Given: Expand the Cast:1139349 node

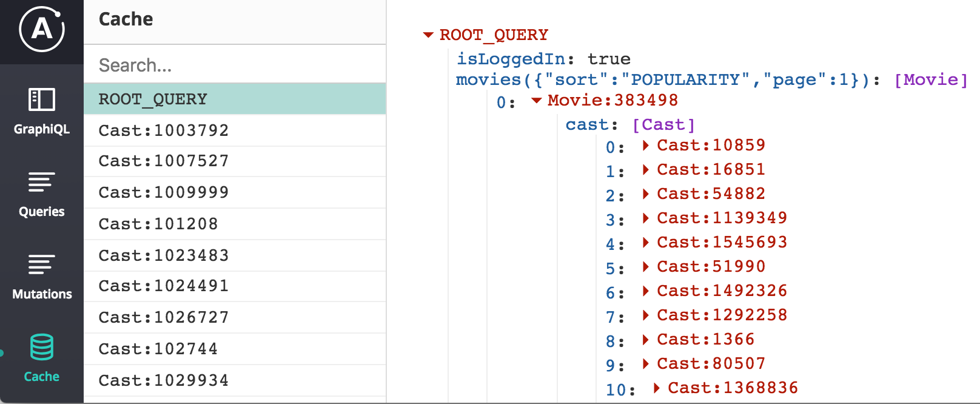Looking at the screenshot, I should coord(646,218).
